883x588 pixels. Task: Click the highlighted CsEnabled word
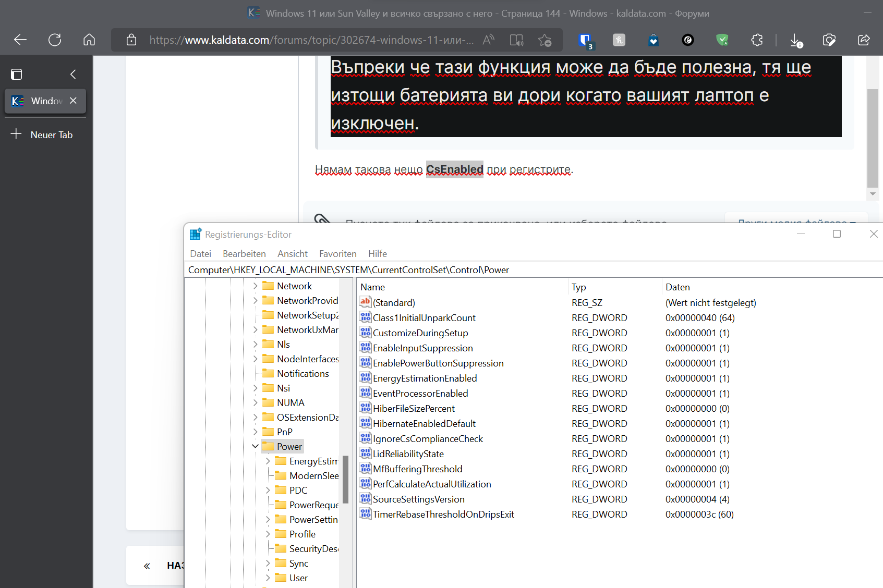[x=455, y=169]
